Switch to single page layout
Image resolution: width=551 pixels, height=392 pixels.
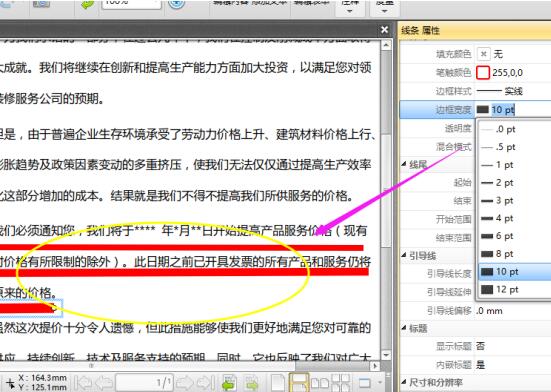[278, 383]
